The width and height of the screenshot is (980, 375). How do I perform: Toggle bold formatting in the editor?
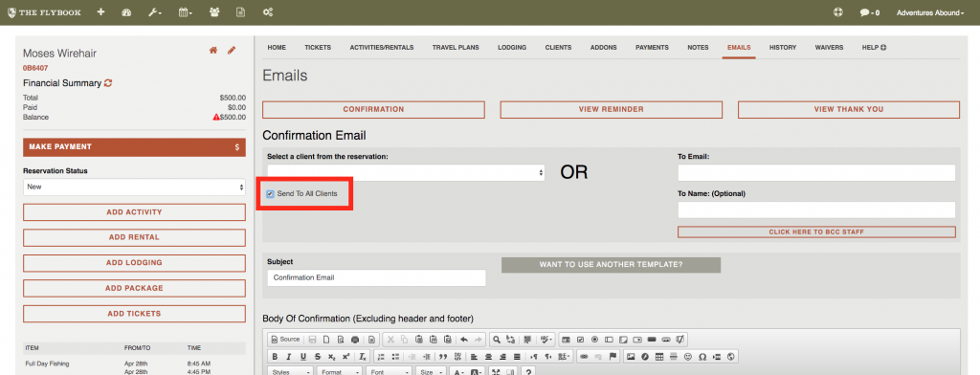[275, 356]
